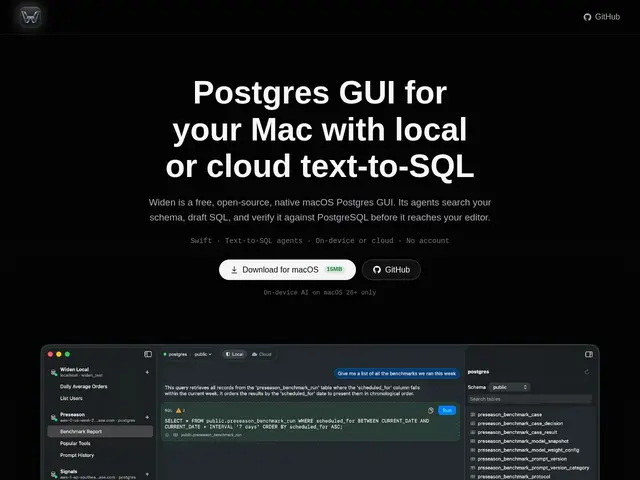Open the Prompt History query
The image size is (640, 480).
coord(77,455)
